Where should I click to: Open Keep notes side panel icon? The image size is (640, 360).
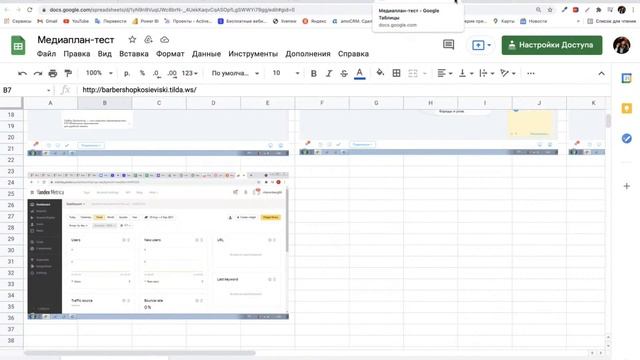(627, 108)
